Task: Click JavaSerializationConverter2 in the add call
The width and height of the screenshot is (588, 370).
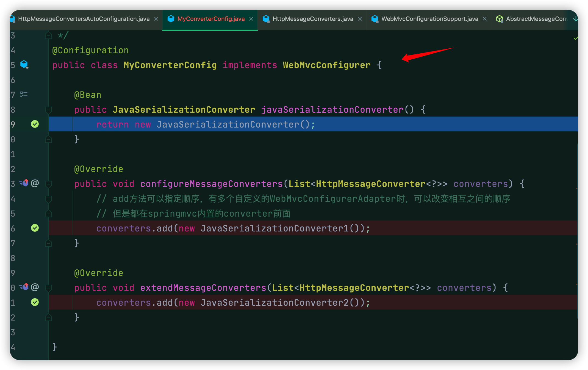Action: [274, 303]
